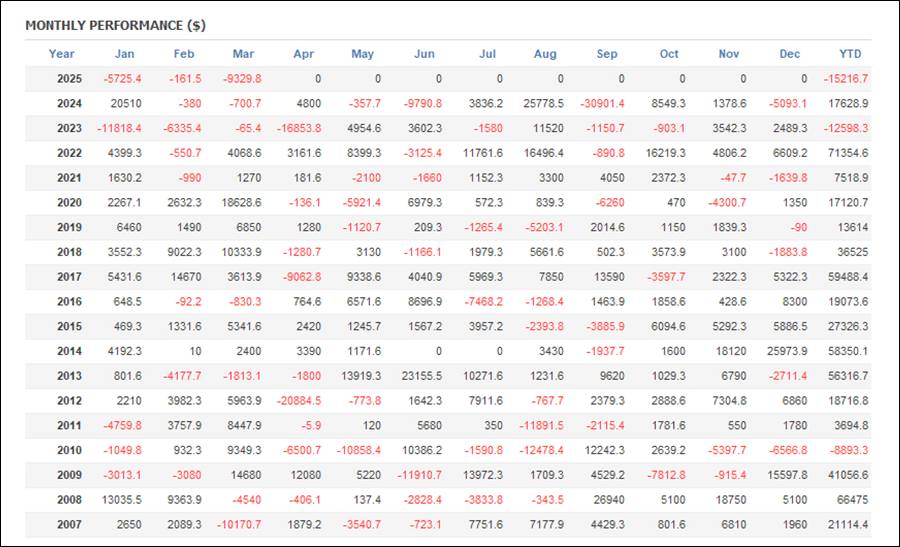Click the Sep column header
This screenshot has width=900, height=547.
[607, 54]
